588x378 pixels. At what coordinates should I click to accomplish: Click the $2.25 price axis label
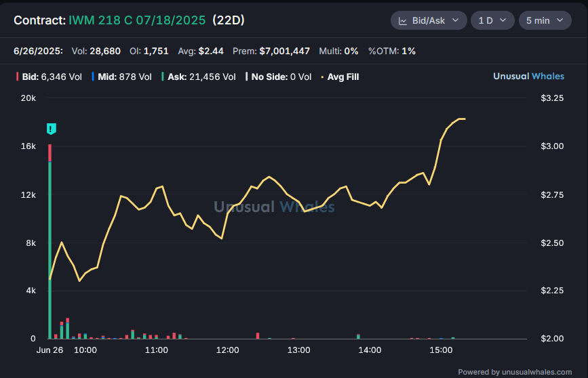(552, 291)
